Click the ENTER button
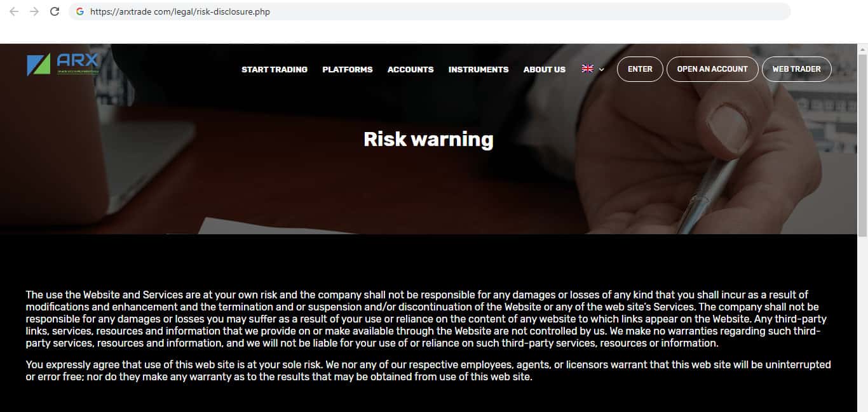The width and height of the screenshot is (868, 412). click(640, 69)
